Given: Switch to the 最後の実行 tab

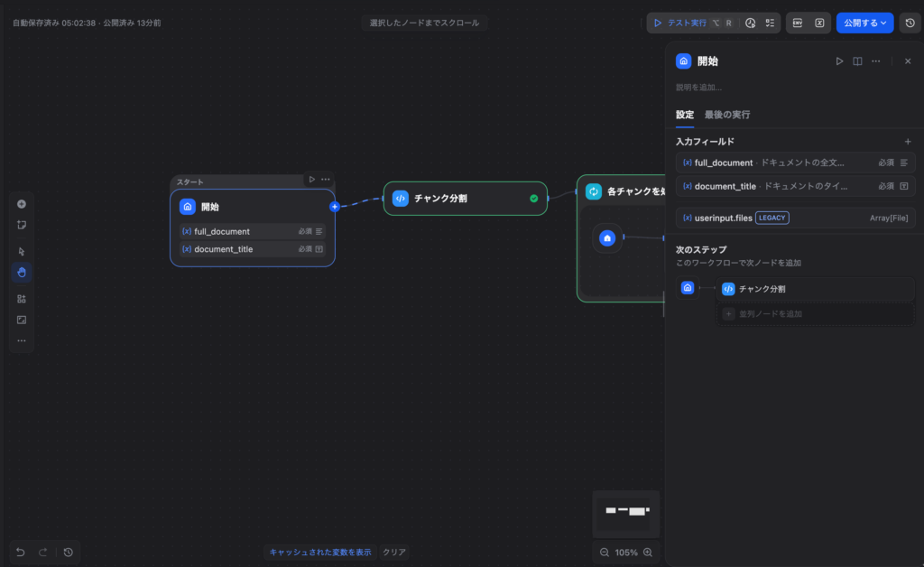Looking at the screenshot, I should coord(726,115).
